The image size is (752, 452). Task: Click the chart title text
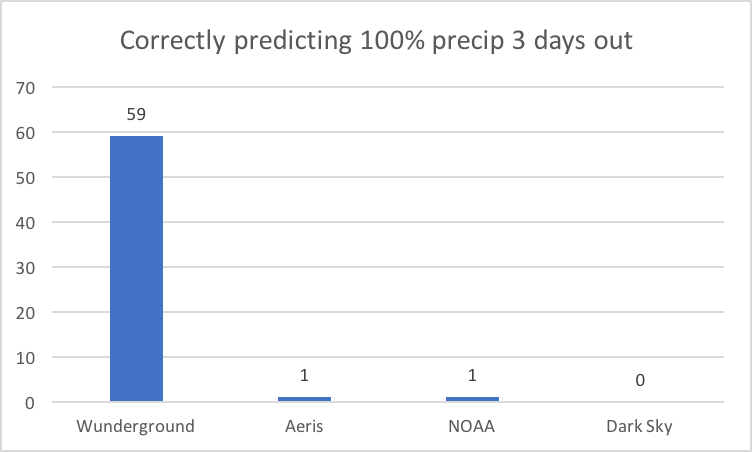pyautogui.click(x=376, y=41)
